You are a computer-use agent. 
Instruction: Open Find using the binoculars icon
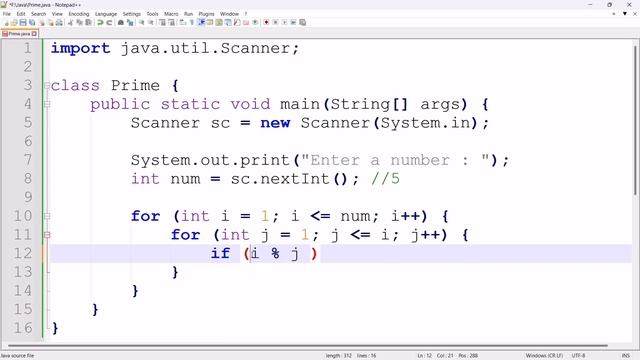coord(121,22)
